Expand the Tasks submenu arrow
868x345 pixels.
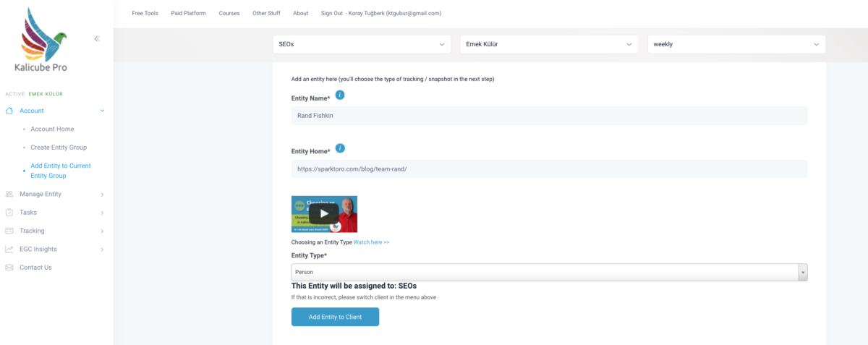pyautogui.click(x=102, y=213)
